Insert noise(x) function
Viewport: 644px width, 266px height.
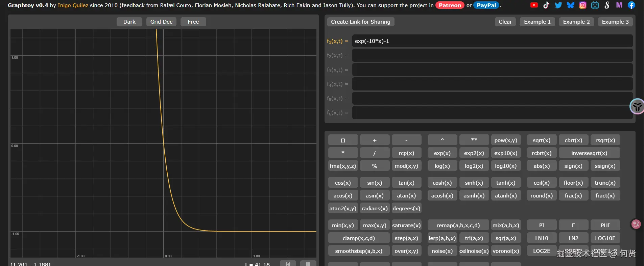442,251
